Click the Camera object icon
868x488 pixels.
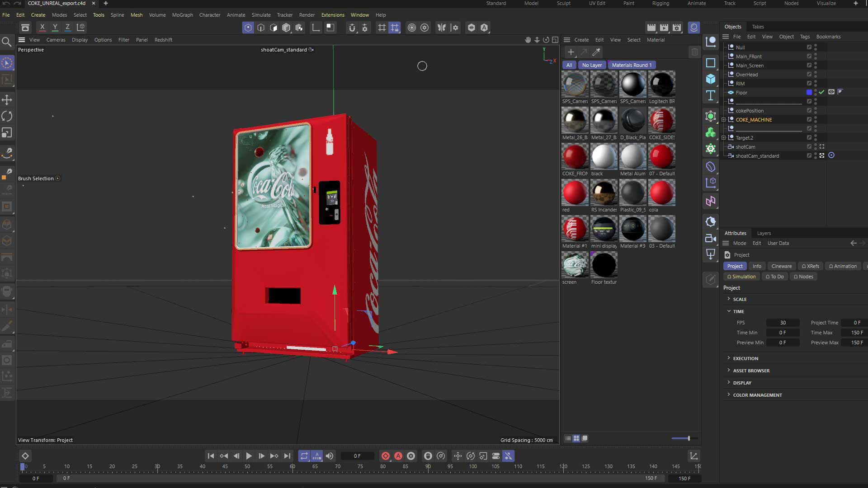pyautogui.click(x=711, y=238)
